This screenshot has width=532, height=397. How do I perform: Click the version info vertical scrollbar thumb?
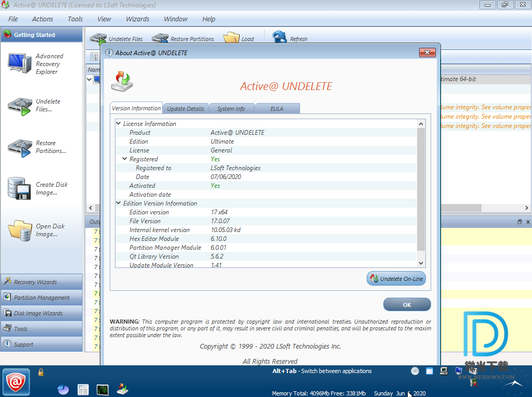click(421, 189)
